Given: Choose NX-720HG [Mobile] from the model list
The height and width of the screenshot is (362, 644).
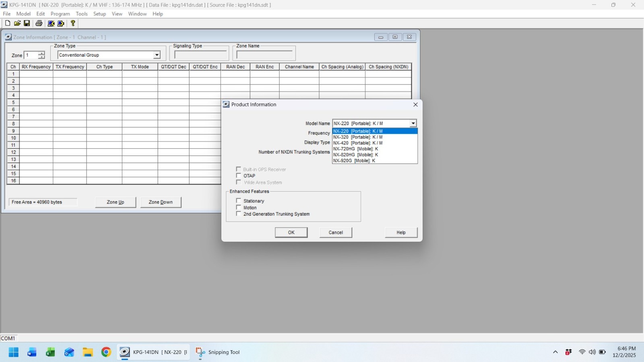Looking at the screenshot, I should pyautogui.click(x=375, y=149).
